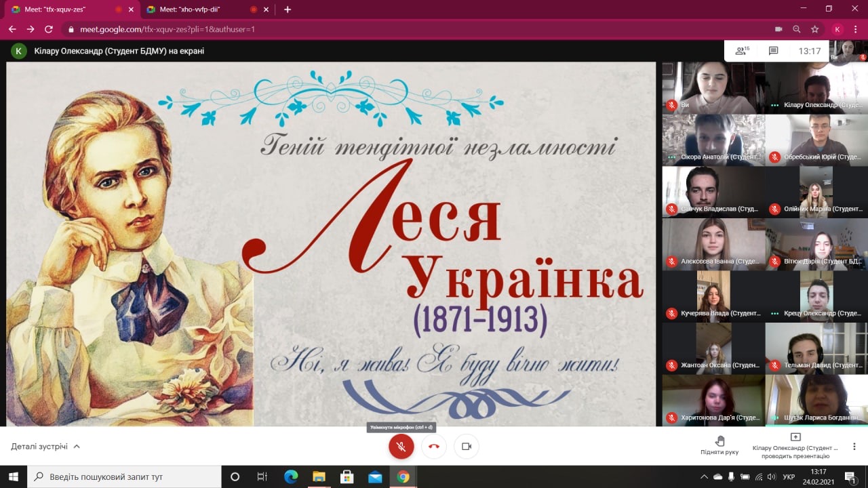This screenshot has height=488, width=868.
Task: Select Вітюк Дарія video tile
Action: [816, 244]
